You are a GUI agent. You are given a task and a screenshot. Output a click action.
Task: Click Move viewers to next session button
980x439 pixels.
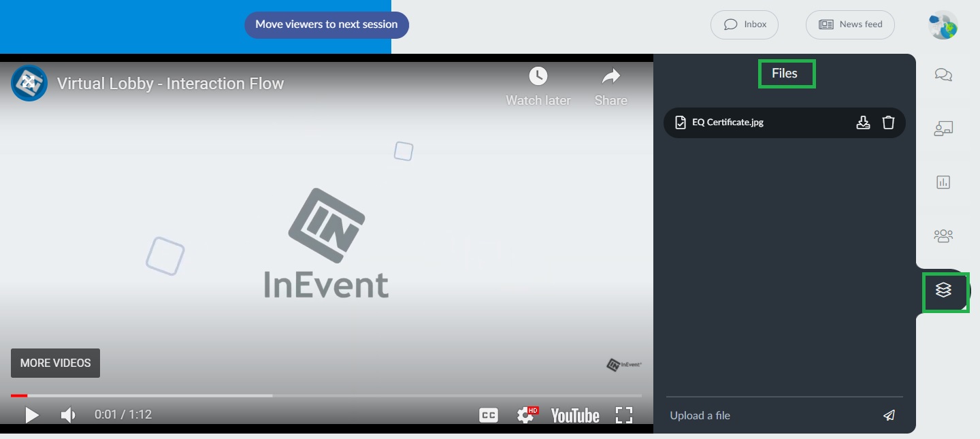(327, 25)
